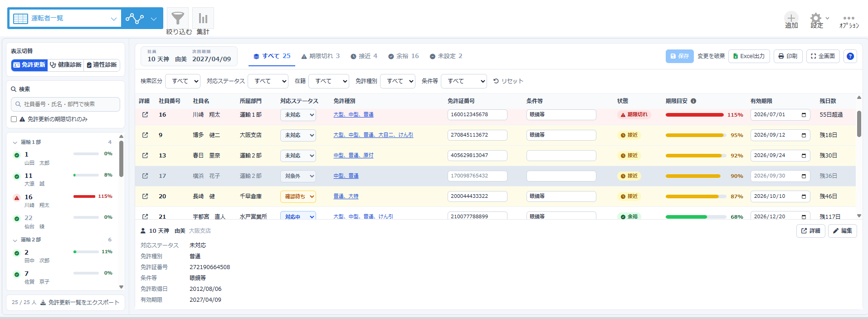The width and height of the screenshot is (868, 319).
Task: Open detail icon for row 20 長崎 健
Action: (x=145, y=196)
